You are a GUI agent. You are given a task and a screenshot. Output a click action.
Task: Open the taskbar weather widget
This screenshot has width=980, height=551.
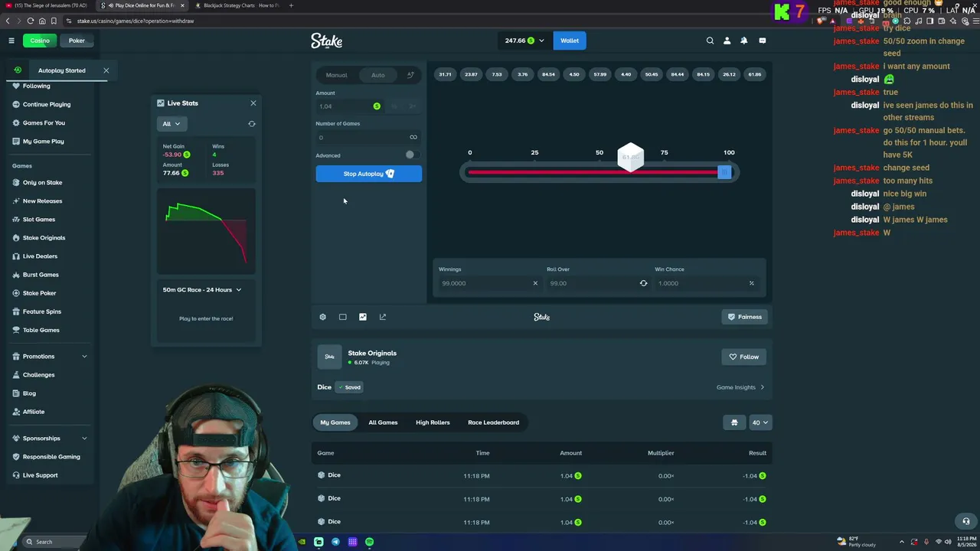[x=857, y=542]
